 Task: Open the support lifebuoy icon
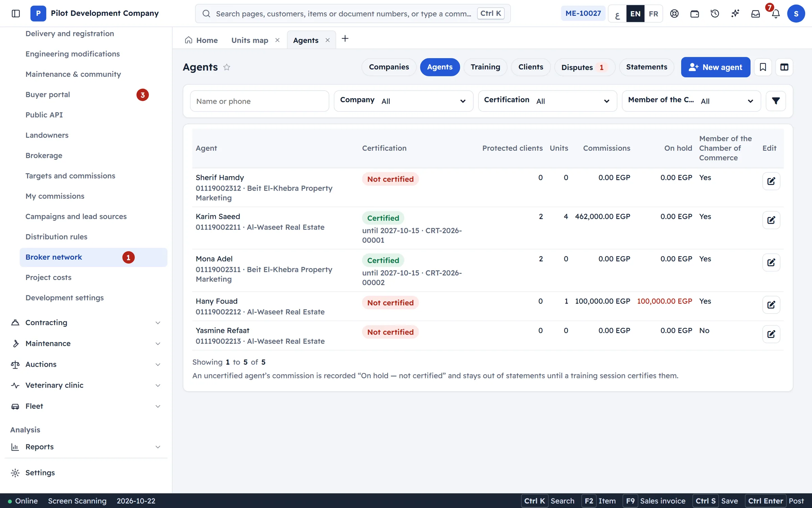[x=674, y=14]
